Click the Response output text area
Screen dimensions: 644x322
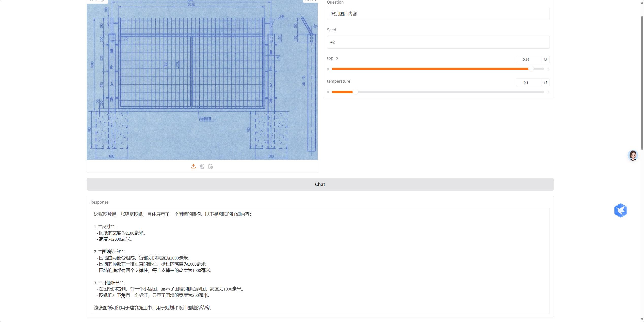tap(320, 261)
